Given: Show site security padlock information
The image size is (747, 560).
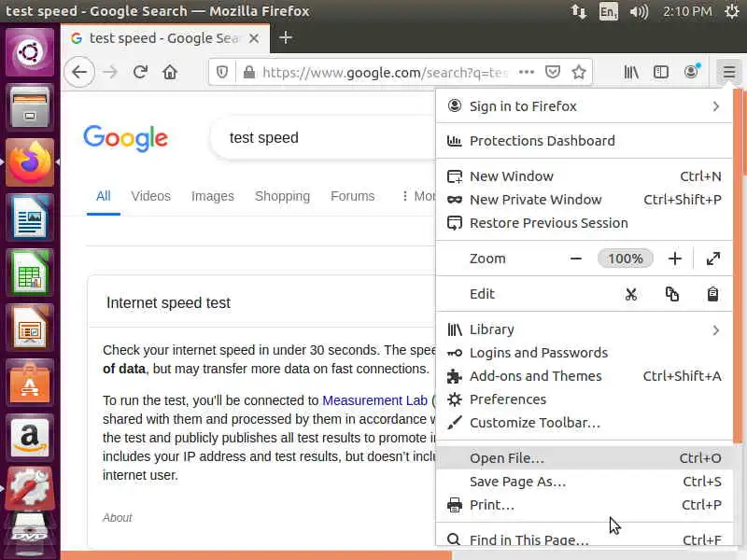Looking at the screenshot, I should coord(248,73).
